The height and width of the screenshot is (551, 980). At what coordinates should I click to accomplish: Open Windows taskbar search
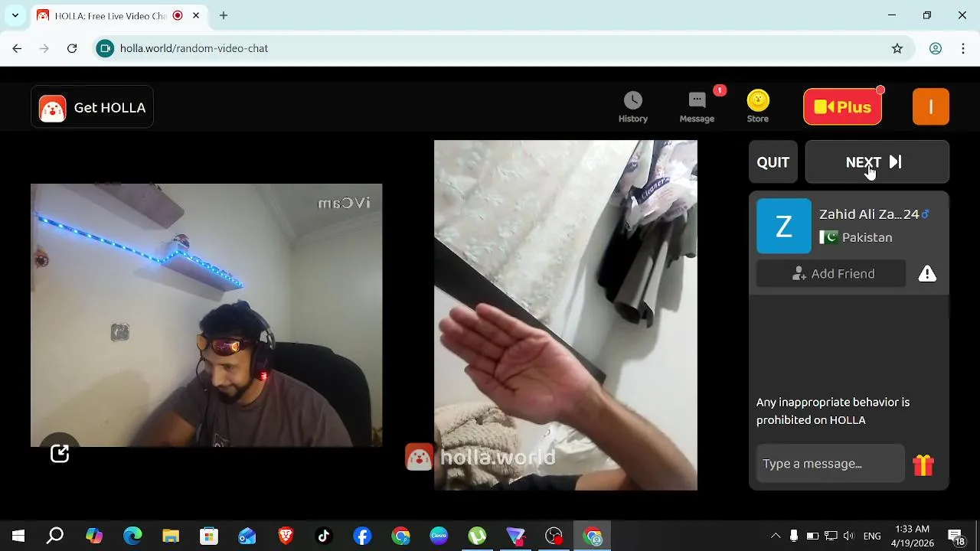tap(55, 536)
